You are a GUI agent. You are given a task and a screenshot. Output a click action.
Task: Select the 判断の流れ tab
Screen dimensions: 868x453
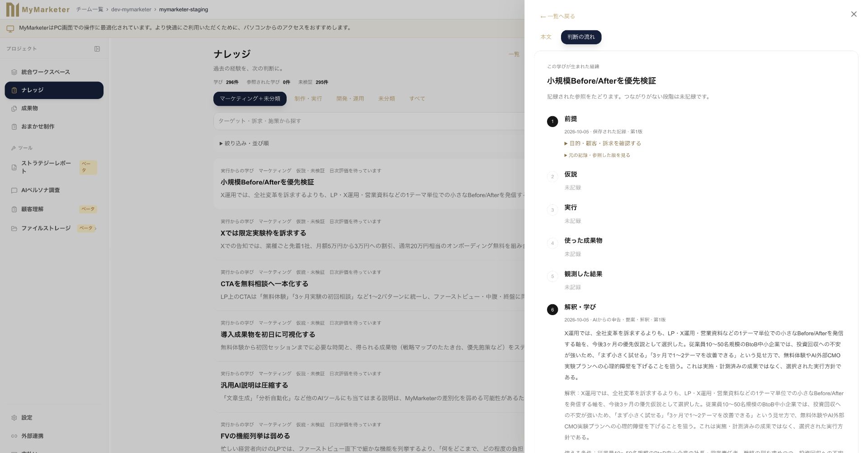(581, 37)
